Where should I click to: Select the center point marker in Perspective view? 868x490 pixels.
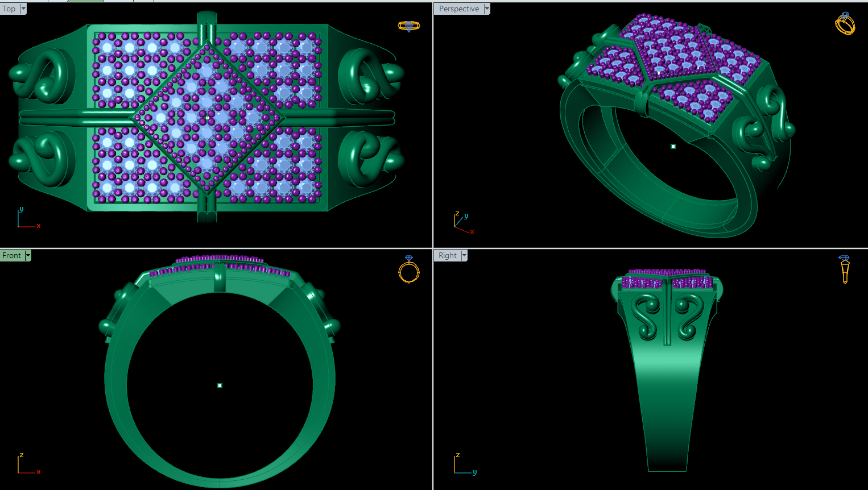(x=673, y=146)
